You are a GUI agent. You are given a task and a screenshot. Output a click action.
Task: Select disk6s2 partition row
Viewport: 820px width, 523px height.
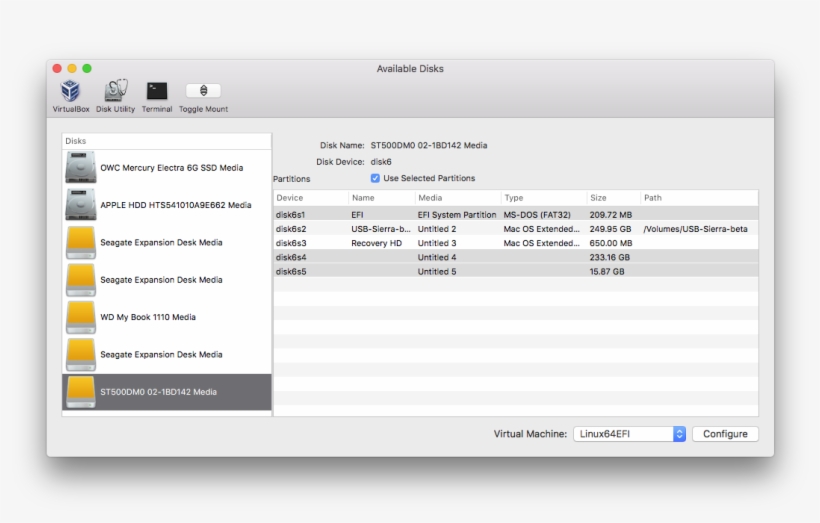516,229
